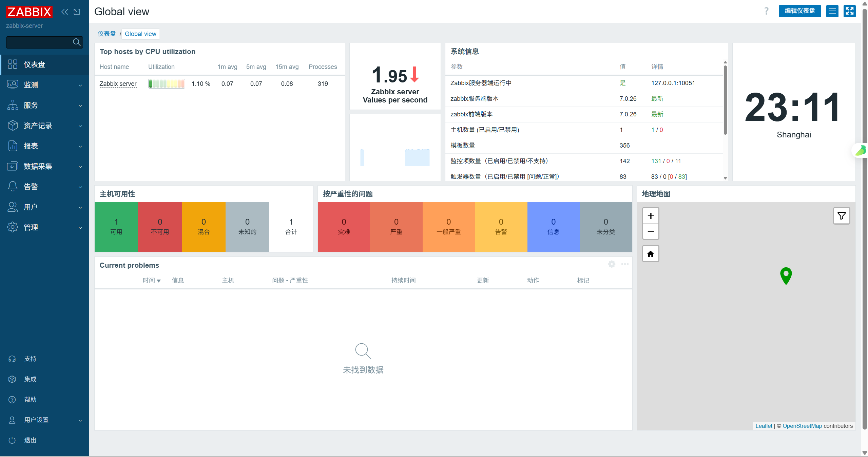Click the yellow 告警 severity tile
The image size is (868, 457).
tap(501, 227)
